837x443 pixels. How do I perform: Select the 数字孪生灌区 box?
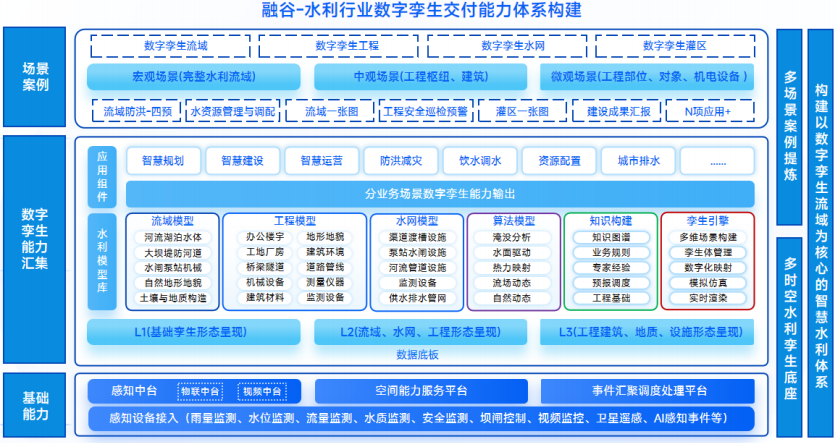point(675,46)
